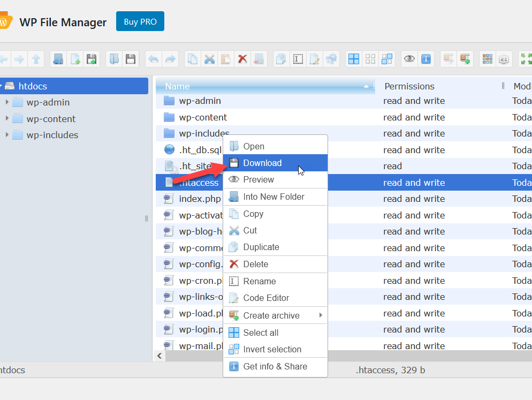The height and width of the screenshot is (400, 532).
Task: Expand the wp-content tree folder arrow
Action: click(x=7, y=118)
